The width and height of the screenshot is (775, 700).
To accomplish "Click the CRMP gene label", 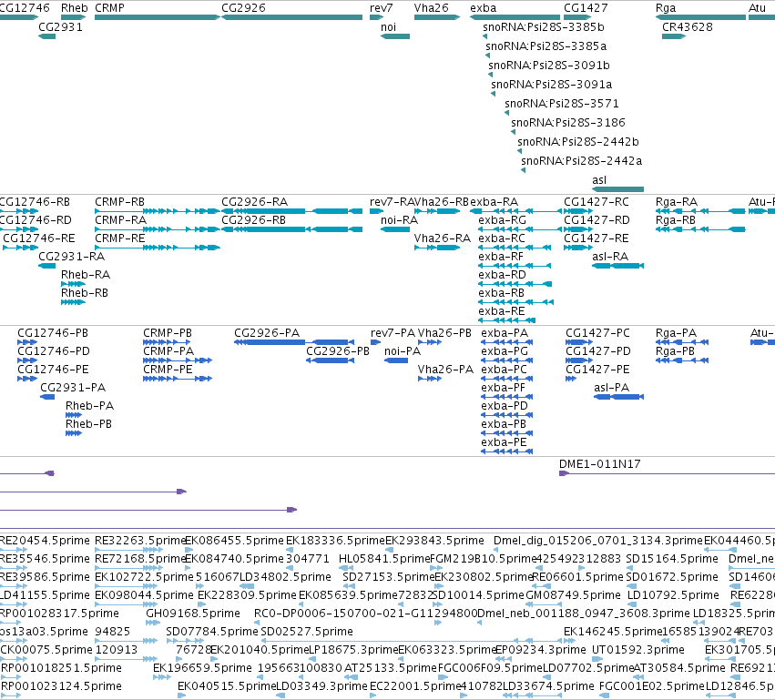I will click(x=109, y=8).
